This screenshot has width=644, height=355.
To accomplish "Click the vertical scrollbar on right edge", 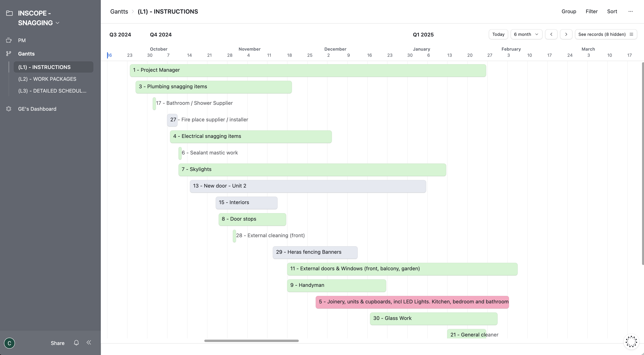I will (x=643, y=163).
